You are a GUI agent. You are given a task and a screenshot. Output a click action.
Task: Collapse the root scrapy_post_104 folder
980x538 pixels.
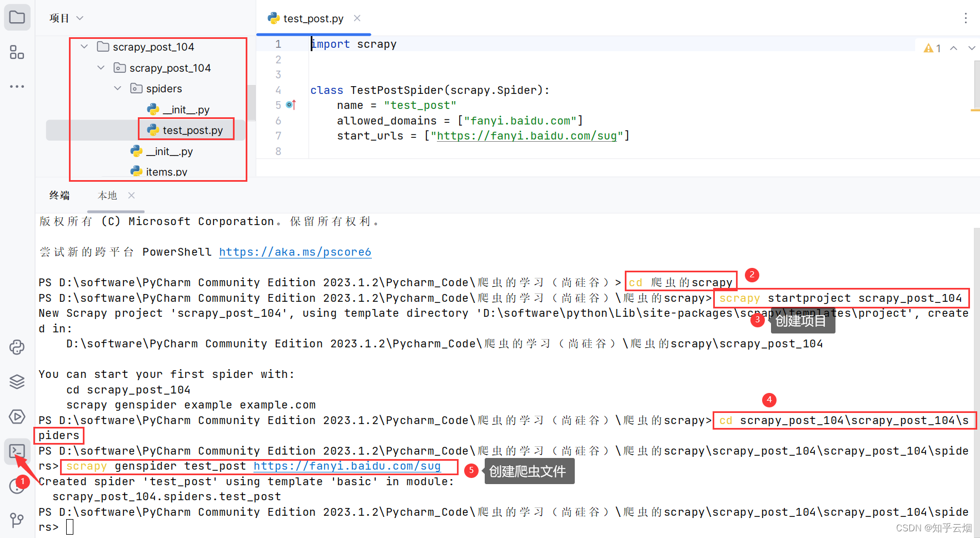pyautogui.click(x=84, y=47)
